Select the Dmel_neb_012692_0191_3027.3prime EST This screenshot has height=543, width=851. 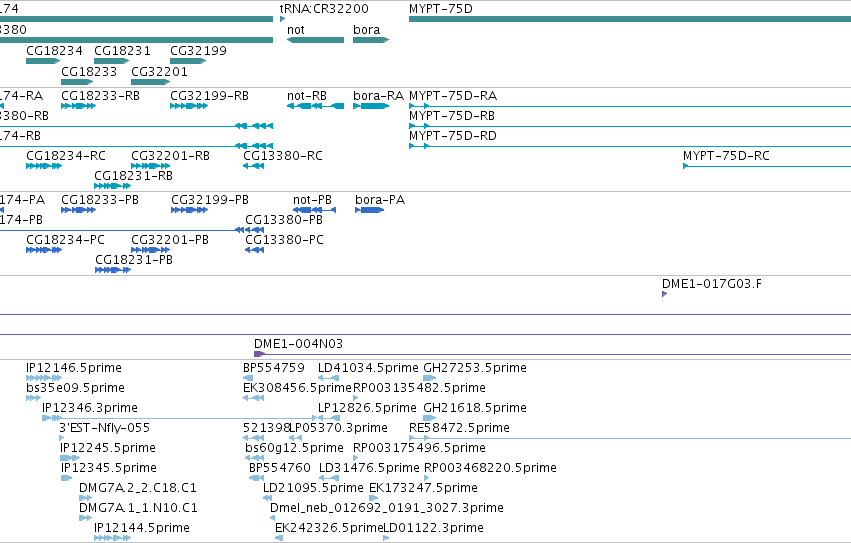(x=272, y=518)
